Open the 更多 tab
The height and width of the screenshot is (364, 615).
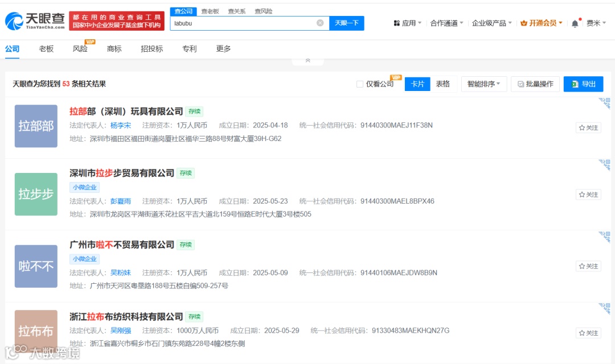223,49
